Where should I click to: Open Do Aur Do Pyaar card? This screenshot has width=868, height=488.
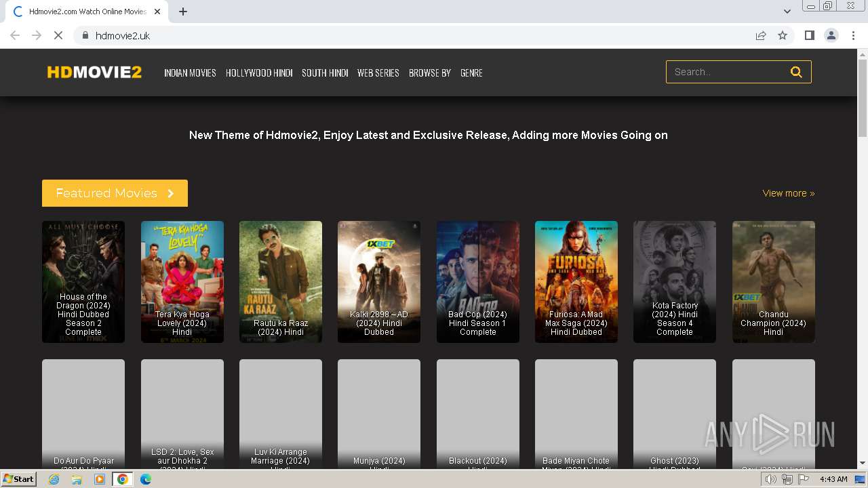tap(83, 414)
